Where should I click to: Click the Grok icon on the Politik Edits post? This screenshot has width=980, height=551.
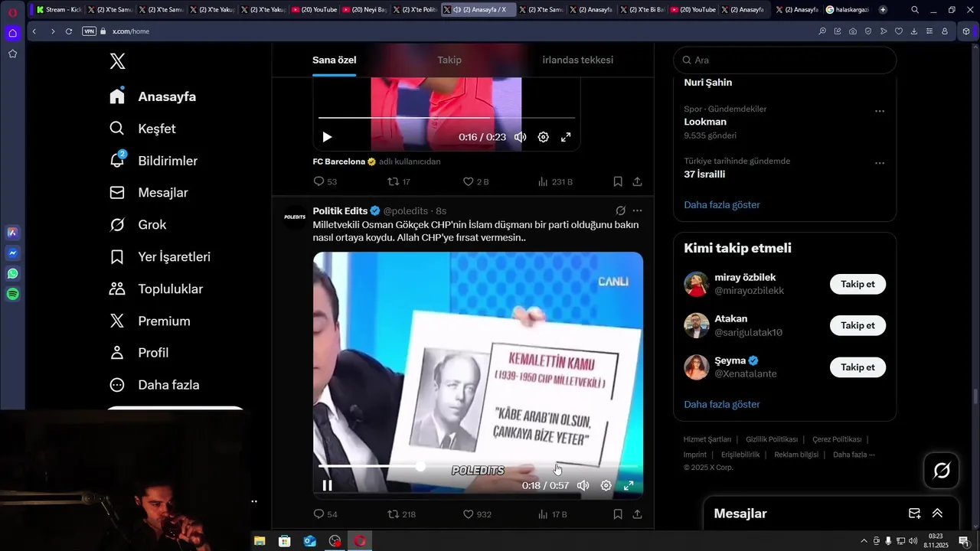pos(620,210)
